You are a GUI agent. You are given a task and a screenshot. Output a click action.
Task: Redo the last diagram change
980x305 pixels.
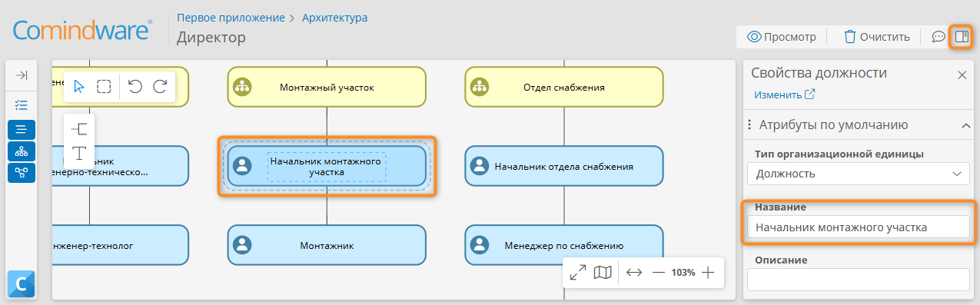(x=160, y=86)
